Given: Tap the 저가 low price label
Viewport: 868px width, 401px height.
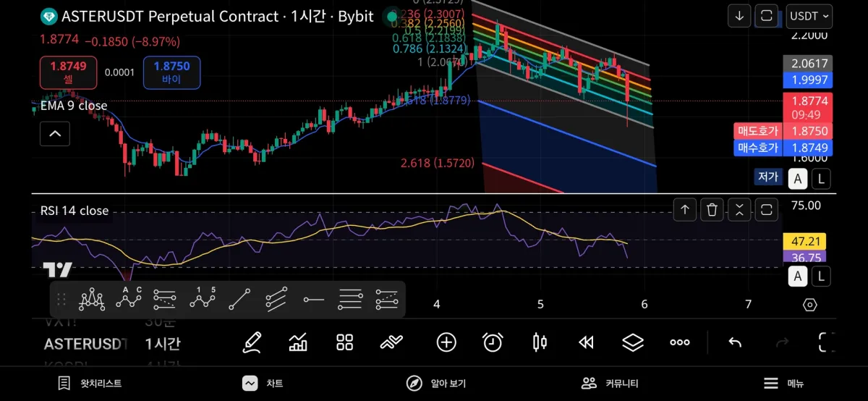Looking at the screenshot, I should [x=768, y=177].
